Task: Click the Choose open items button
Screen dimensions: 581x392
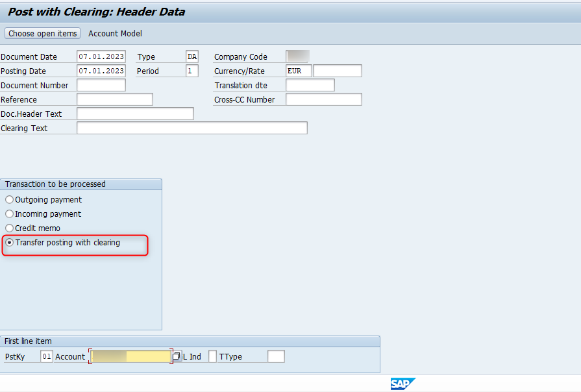Action: tap(43, 33)
